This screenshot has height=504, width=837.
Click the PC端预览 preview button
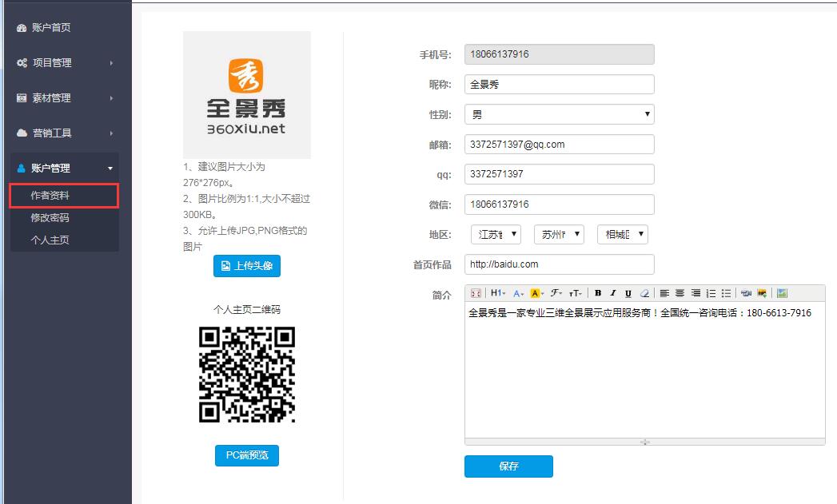tap(247, 455)
